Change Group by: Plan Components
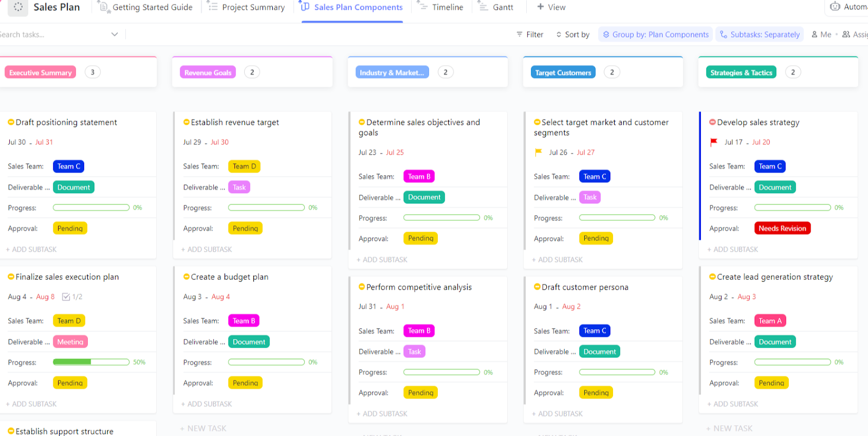The width and height of the screenshot is (868, 436). coord(655,35)
